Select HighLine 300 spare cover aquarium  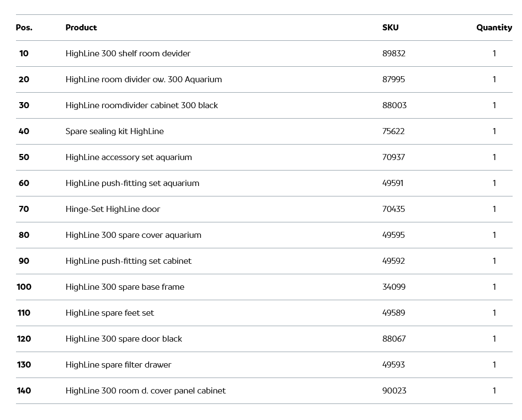pos(134,235)
